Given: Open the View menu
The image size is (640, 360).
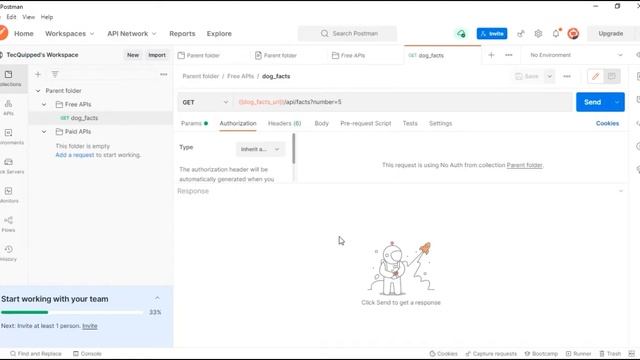Looking at the screenshot, I should pos(29,17).
